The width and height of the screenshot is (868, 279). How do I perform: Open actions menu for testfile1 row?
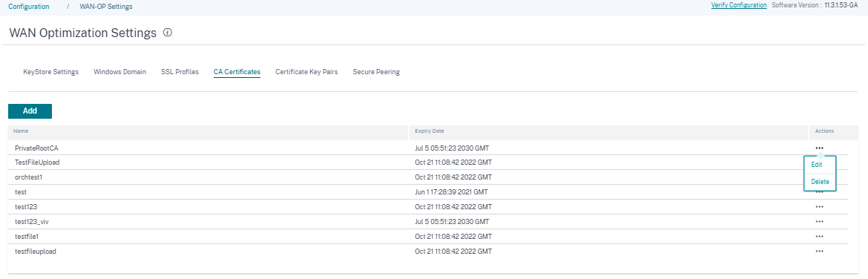tap(819, 237)
